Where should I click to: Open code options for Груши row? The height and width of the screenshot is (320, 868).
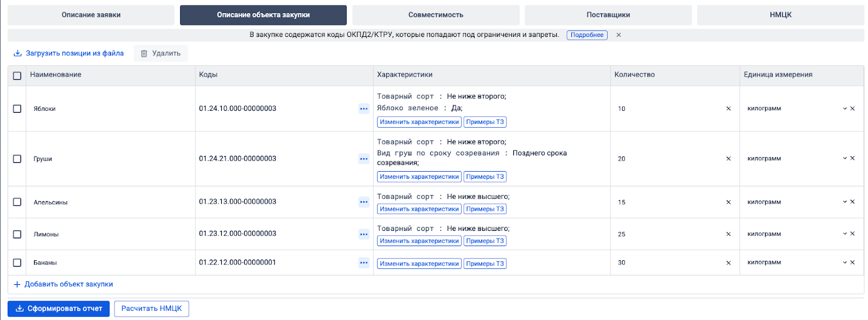[x=363, y=159]
